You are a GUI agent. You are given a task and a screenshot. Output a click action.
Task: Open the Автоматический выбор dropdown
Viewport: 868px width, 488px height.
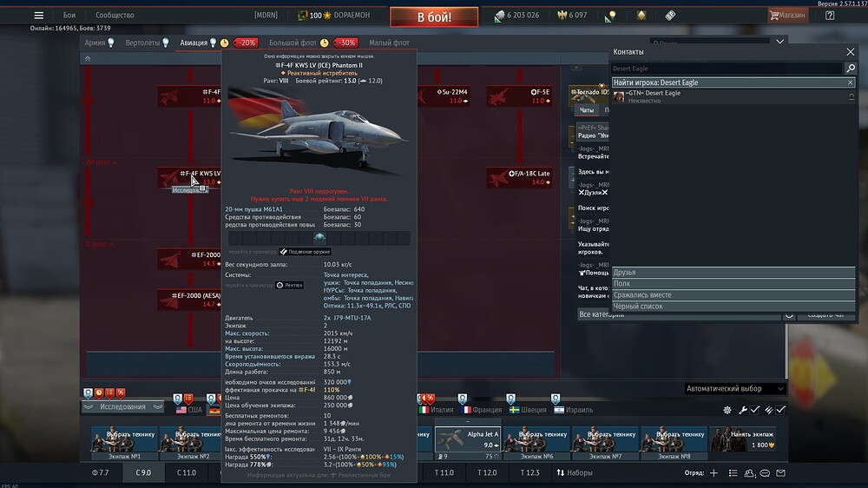734,388
